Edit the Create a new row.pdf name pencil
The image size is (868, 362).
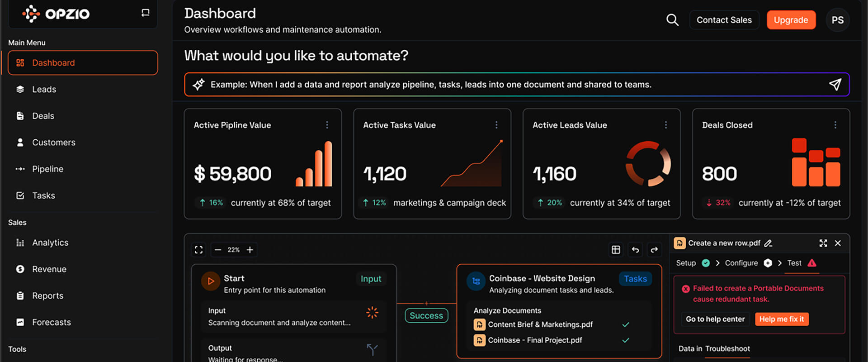point(768,243)
